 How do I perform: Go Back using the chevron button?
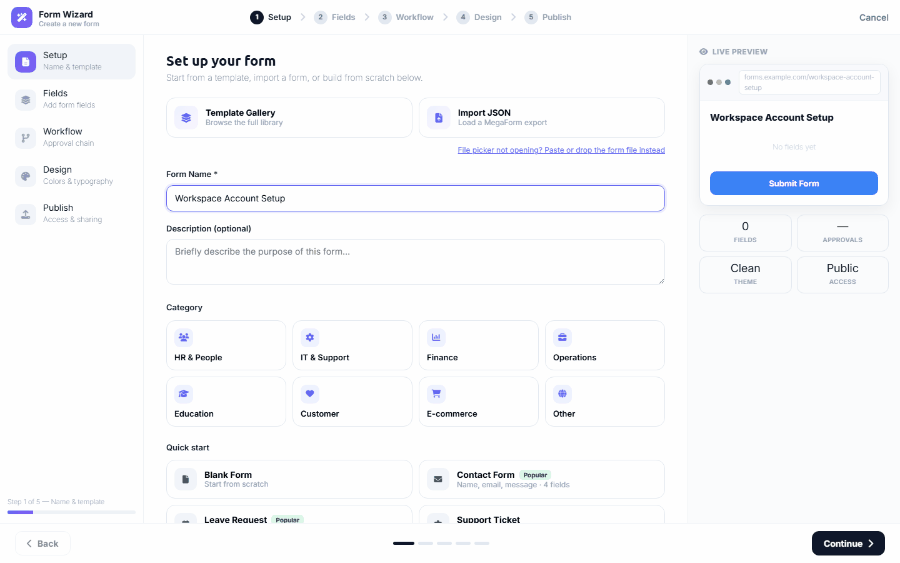[42, 543]
